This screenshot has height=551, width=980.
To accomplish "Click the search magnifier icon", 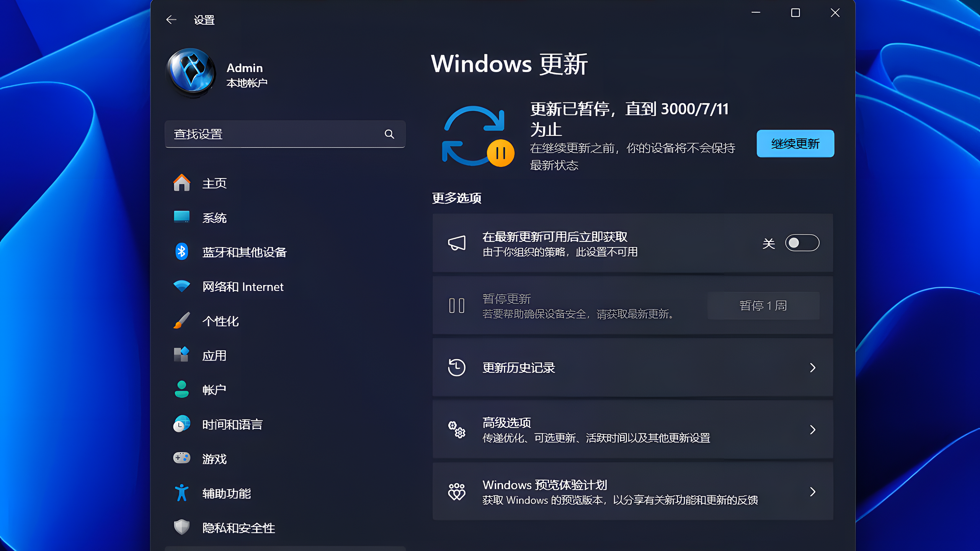I will (x=389, y=134).
